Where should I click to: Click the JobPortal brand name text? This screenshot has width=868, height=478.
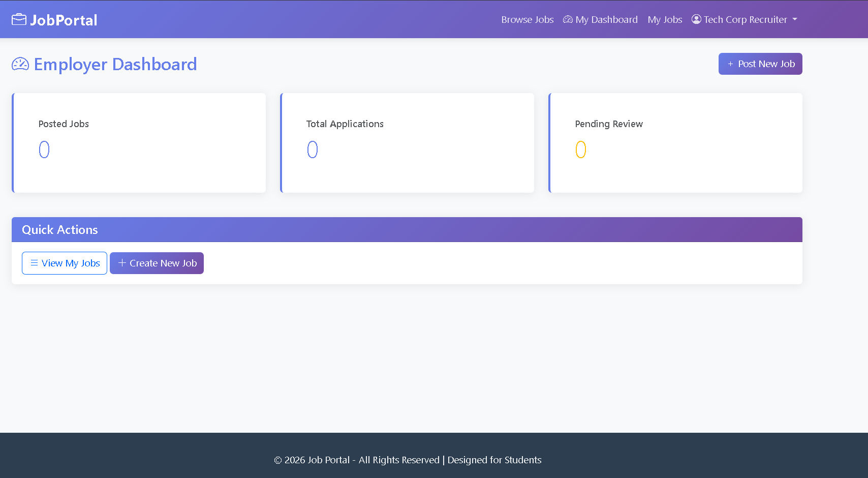coord(64,20)
